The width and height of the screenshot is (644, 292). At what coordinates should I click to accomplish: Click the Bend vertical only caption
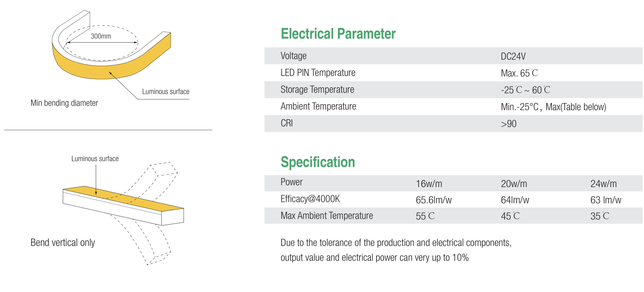point(63,243)
